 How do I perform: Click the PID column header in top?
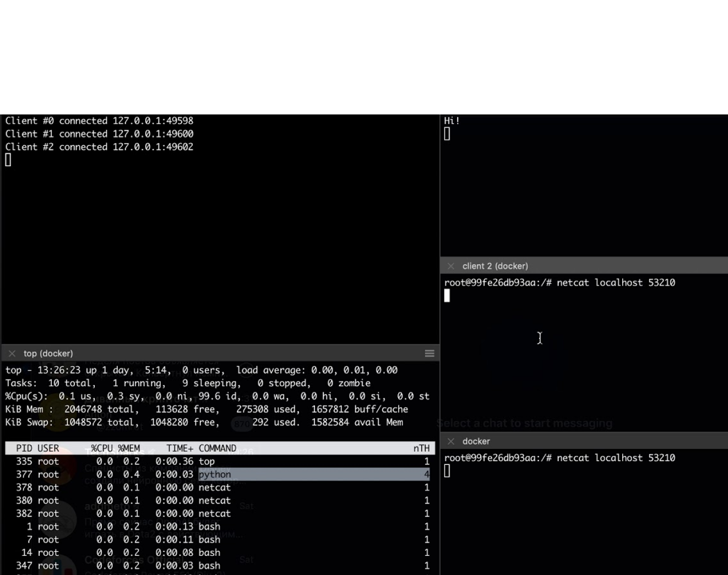coord(24,448)
